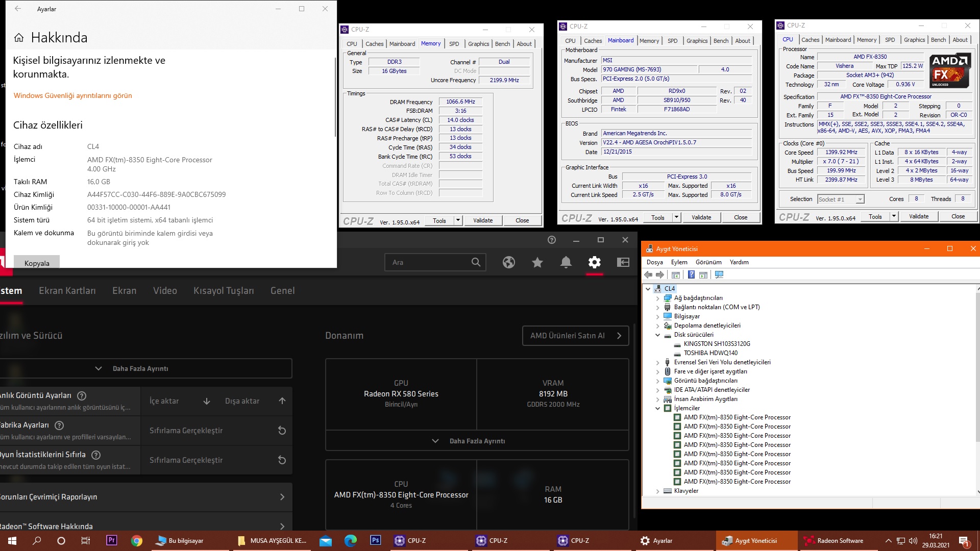The width and height of the screenshot is (980, 551).
Task: Select TOSHIBA HDWQ140 disk entry
Action: point(710,354)
